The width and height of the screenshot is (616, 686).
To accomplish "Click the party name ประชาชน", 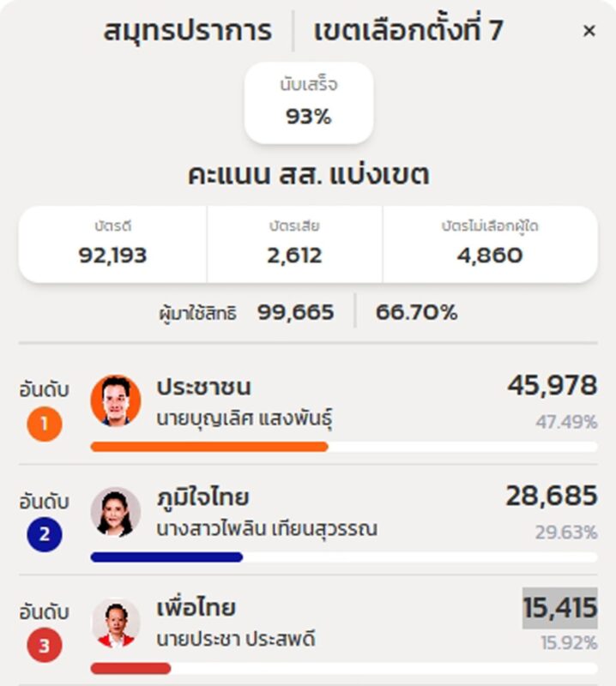I will [203, 387].
